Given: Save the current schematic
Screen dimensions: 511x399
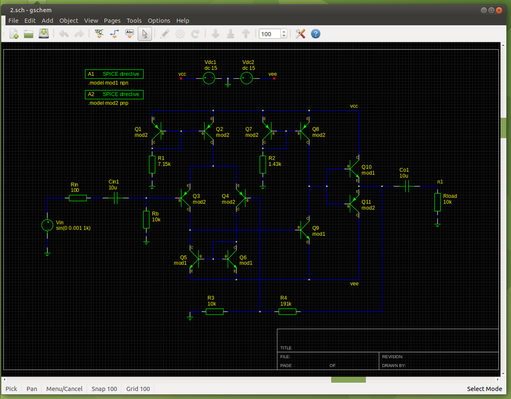Looking at the screenshot, I should pyautogui.click(x=44, y=34).
